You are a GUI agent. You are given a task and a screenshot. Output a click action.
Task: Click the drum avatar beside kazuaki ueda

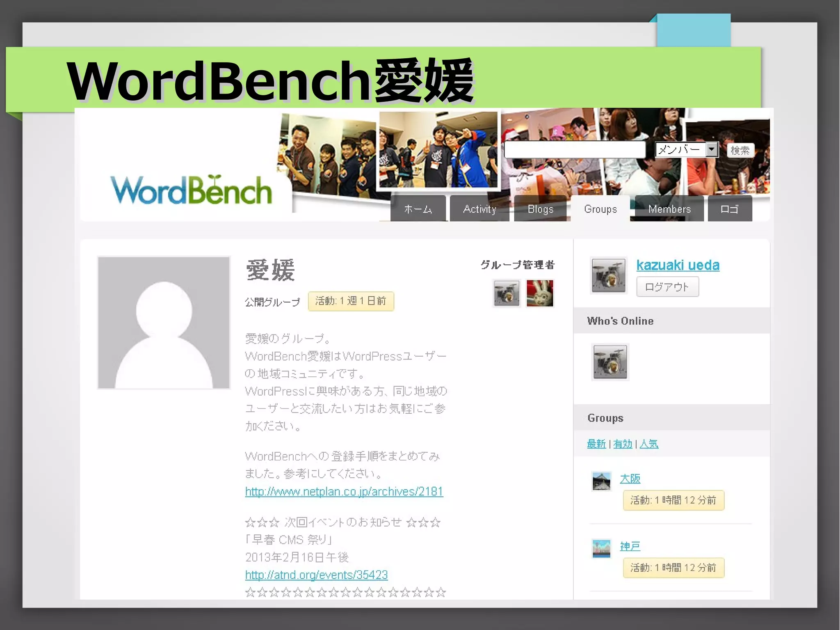pos(608,275)
